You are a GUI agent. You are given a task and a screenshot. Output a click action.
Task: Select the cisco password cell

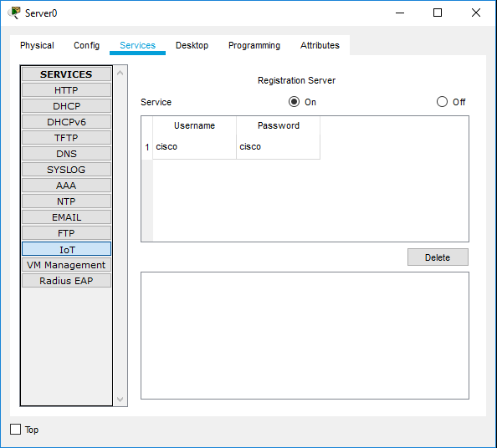[x=278, y=147]
